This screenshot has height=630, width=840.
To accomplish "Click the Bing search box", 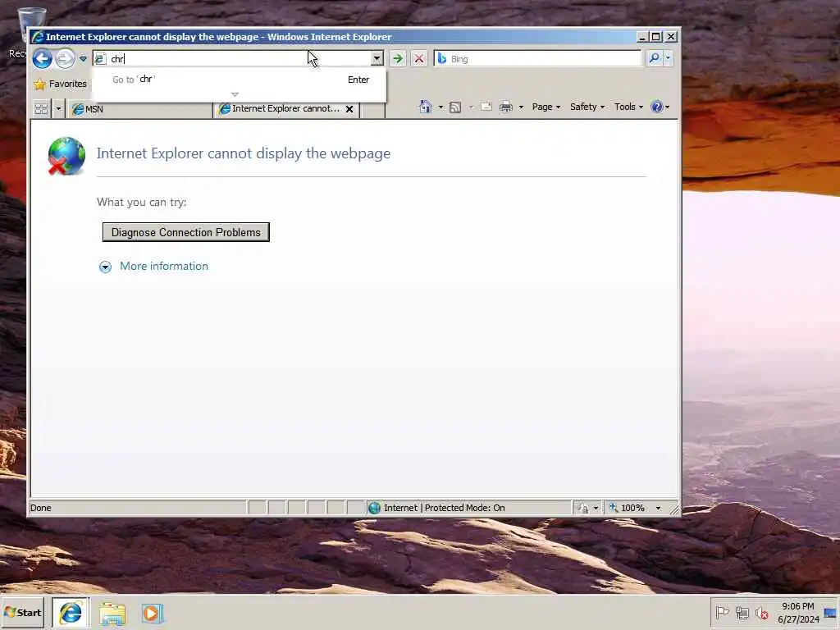I will (x=538, y=59).
